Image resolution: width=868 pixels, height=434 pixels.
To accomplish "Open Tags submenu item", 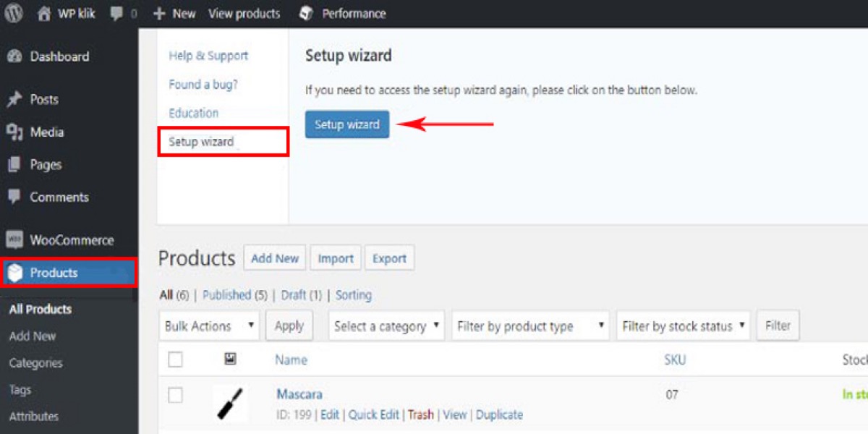I will pos(20,390).
